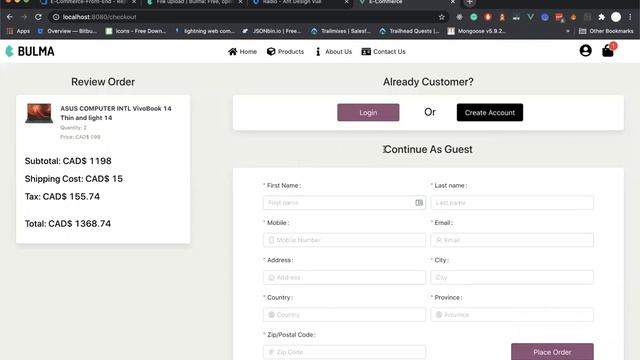Focus the Zip Code input field
The width and height of the screenshot is (640, 360).
[x=344, y=352]
